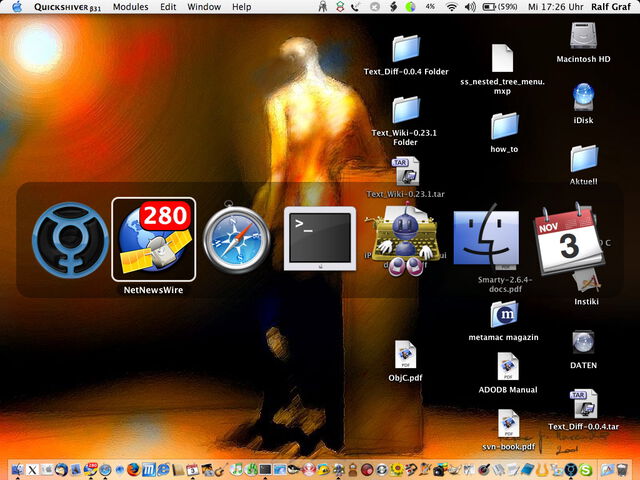Open the Ralf Graf user menu
The width and height of the screenshot is (640, 480).
[x=611, y=7]
